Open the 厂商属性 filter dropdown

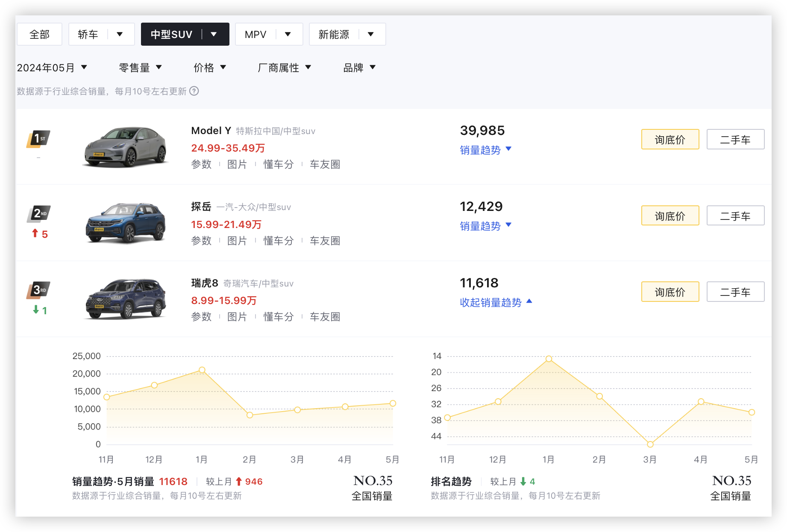(x=284, y=67)
